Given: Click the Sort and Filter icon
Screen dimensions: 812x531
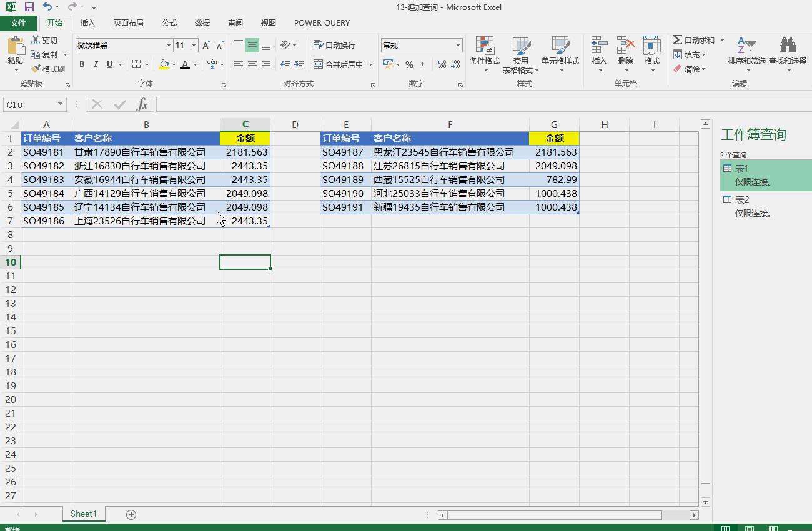Looking at the screenshot, I should pos(746,46).
